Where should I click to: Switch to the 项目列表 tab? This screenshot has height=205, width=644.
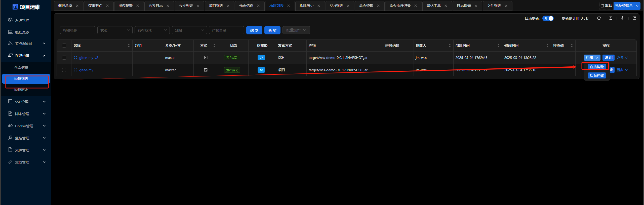pos(216,6)
